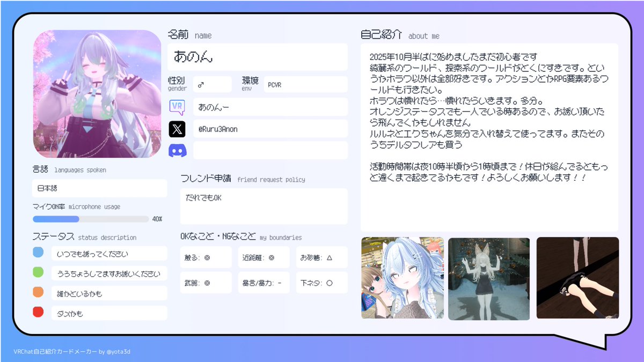Select the green status indicator circle
The width and height of the screenshot is (644, 362).
point(37,272)
